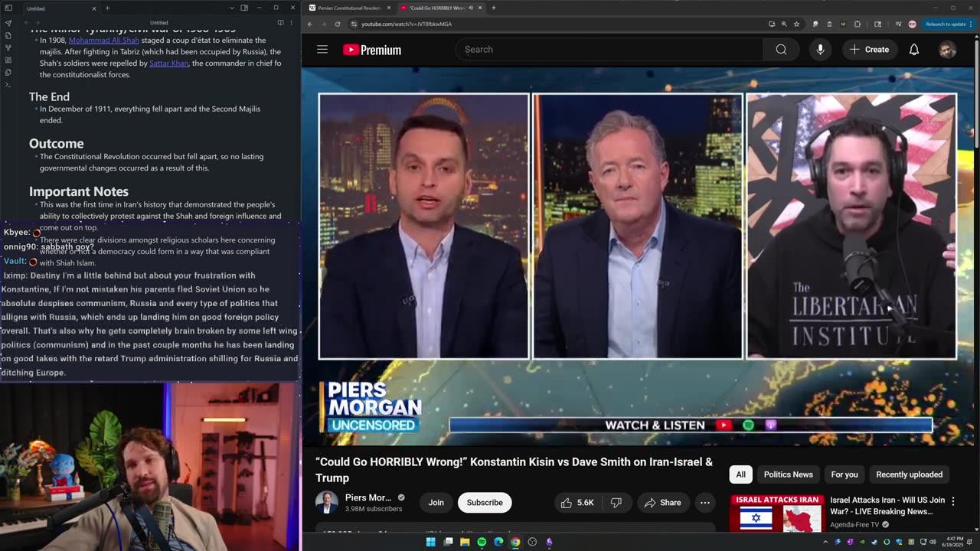
Task: Open Piers Morgan channel name link
Action: pyautogui.click(x=368, y=497)
